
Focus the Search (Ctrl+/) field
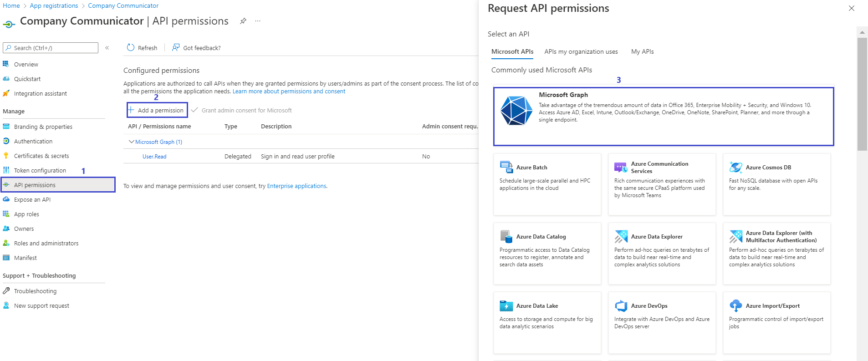click(x=51, y=48)
